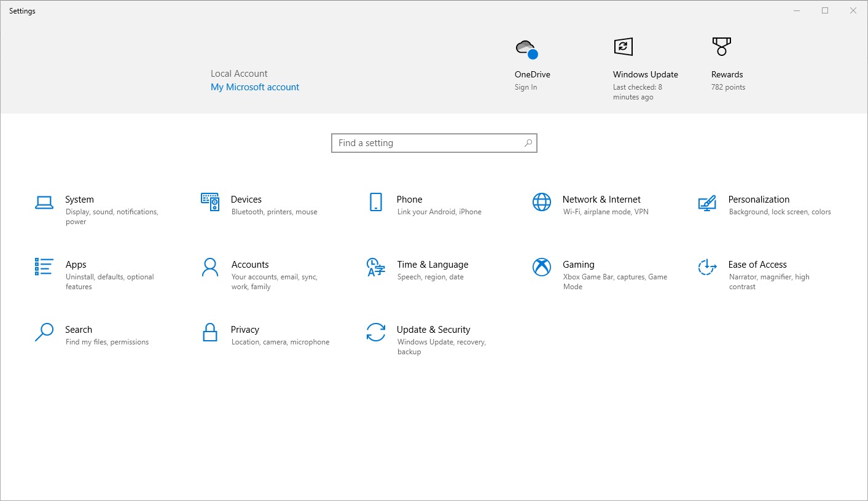The width and height of the screenshot is (868, 501).
Task: Open the Privacy padlock icon
Action: (x=210, y=332)
